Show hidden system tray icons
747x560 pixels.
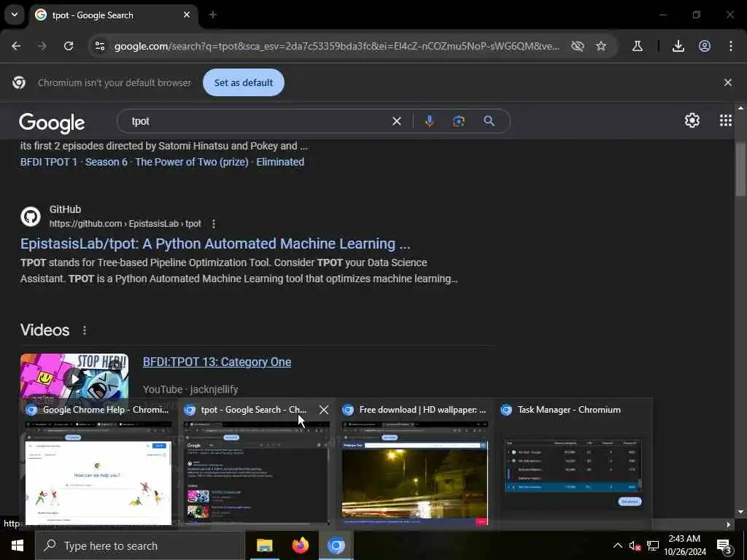click(x=617, y=545)
